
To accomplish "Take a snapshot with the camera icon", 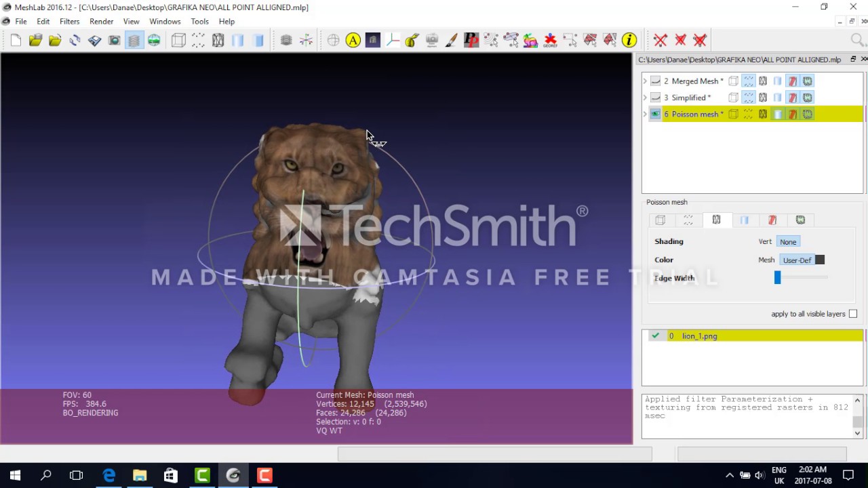I will 114,41.
